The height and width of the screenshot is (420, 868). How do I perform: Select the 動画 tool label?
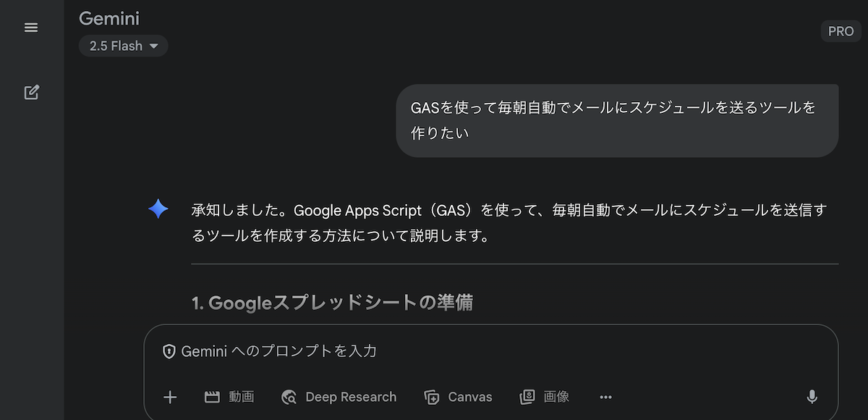(242, 397)
